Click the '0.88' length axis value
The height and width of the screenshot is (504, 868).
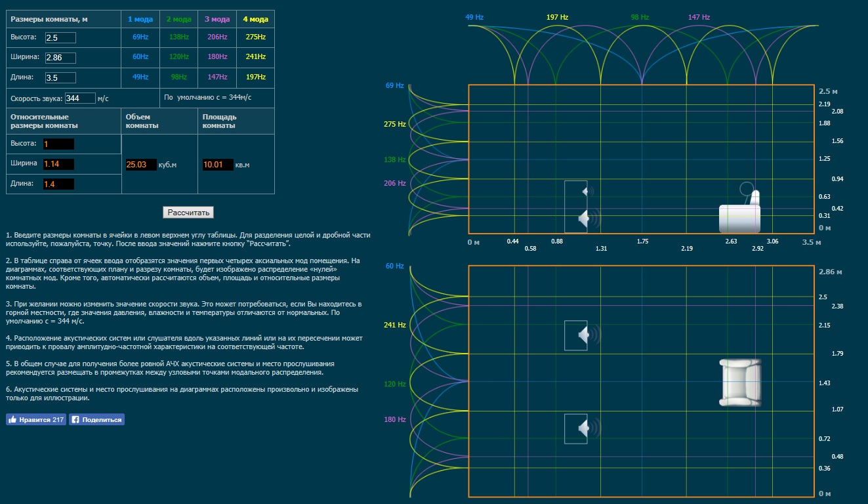click(x=557, y=241)
